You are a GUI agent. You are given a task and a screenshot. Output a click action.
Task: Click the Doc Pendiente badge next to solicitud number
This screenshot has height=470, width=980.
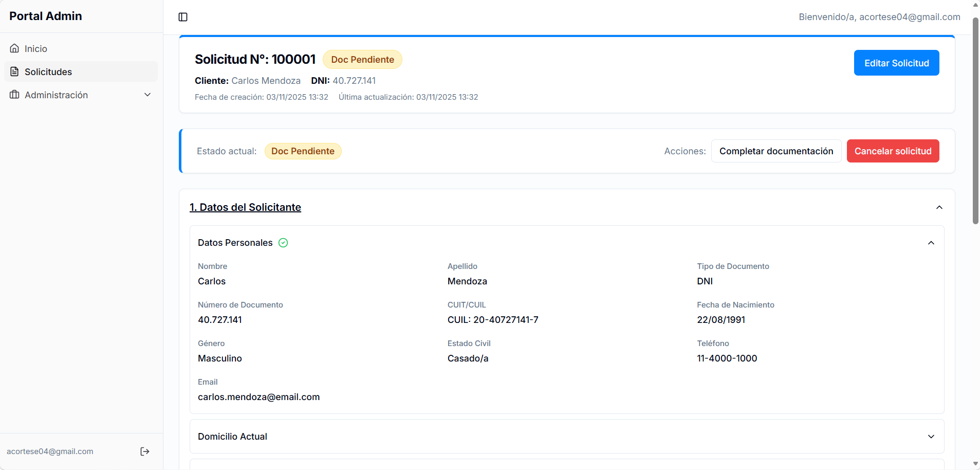pos(362,59)
